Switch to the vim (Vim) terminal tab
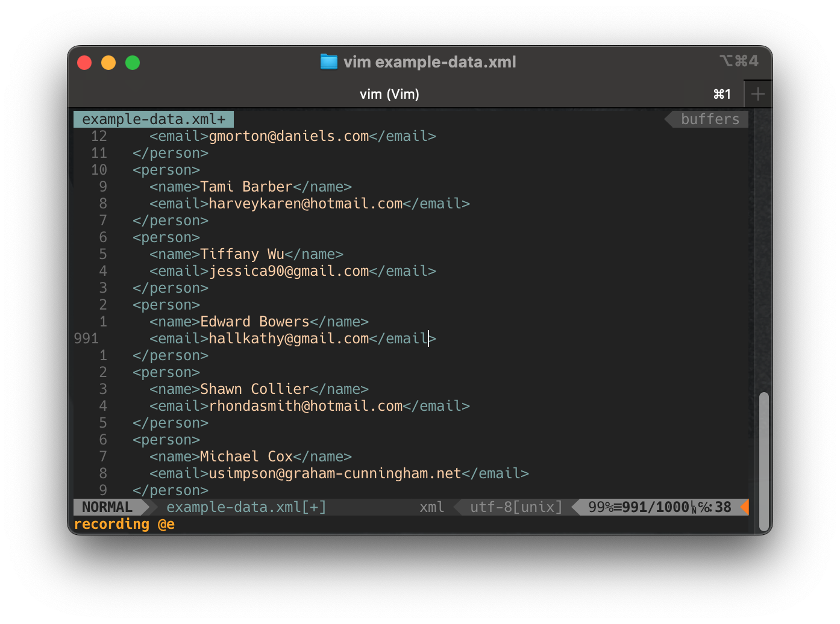The width and height of the screenshot is (840, 624). (389, 94)
